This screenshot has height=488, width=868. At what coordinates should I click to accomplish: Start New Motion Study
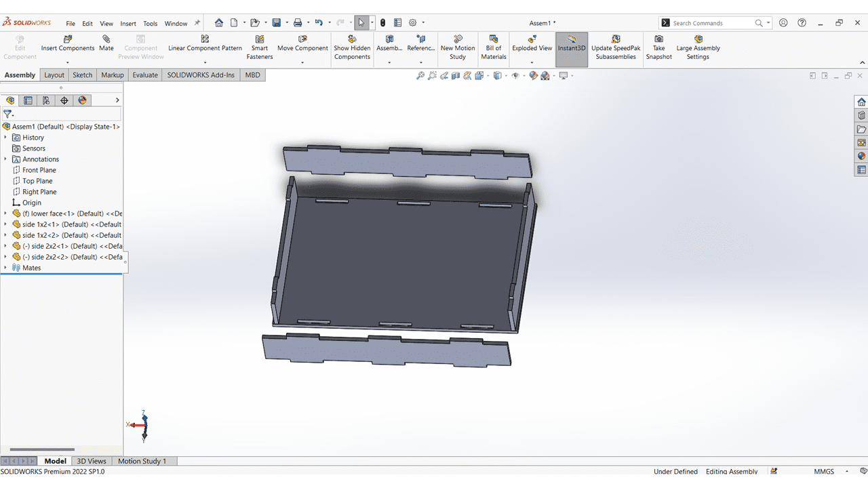[458, 47]
